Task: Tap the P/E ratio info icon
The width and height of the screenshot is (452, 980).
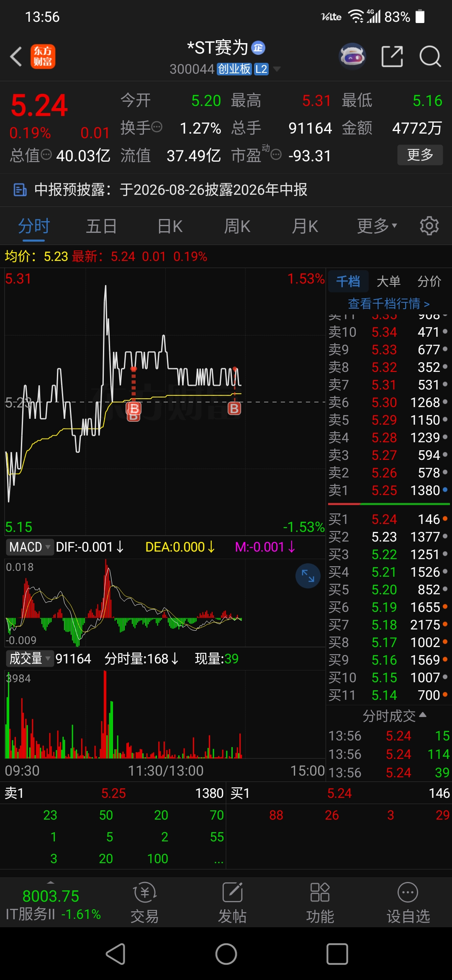Action: [276, 155]
